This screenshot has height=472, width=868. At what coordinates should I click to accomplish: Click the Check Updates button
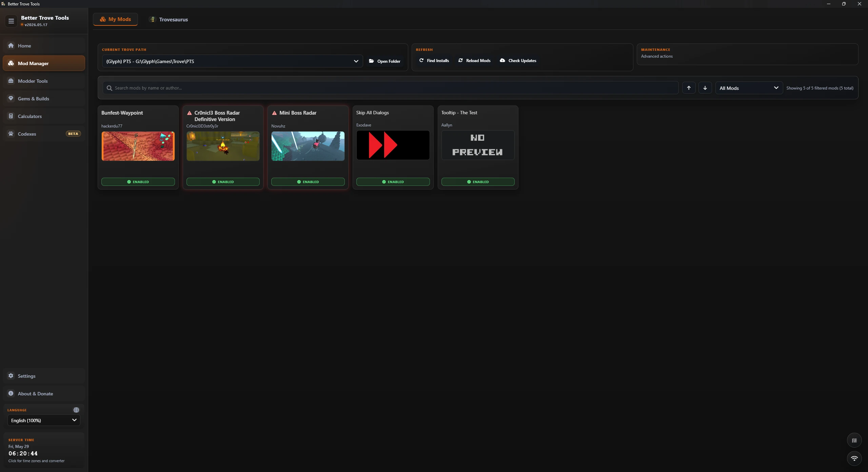click(518, 61)
